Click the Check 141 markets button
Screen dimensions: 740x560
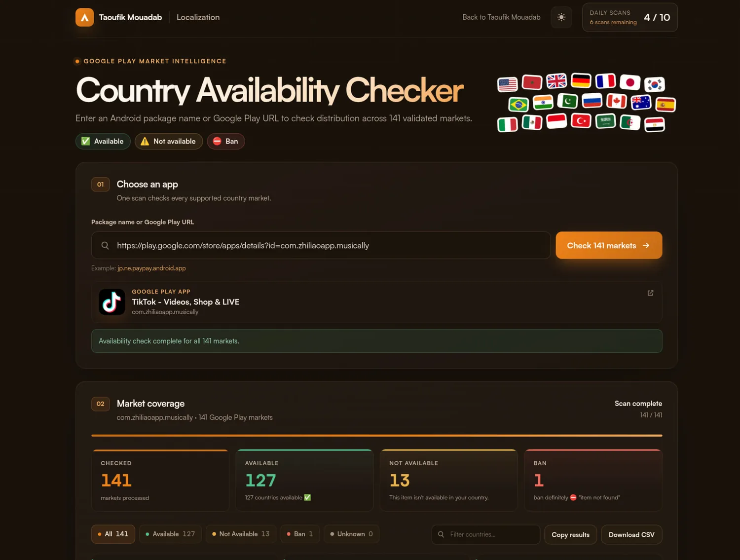pos(609,245)
